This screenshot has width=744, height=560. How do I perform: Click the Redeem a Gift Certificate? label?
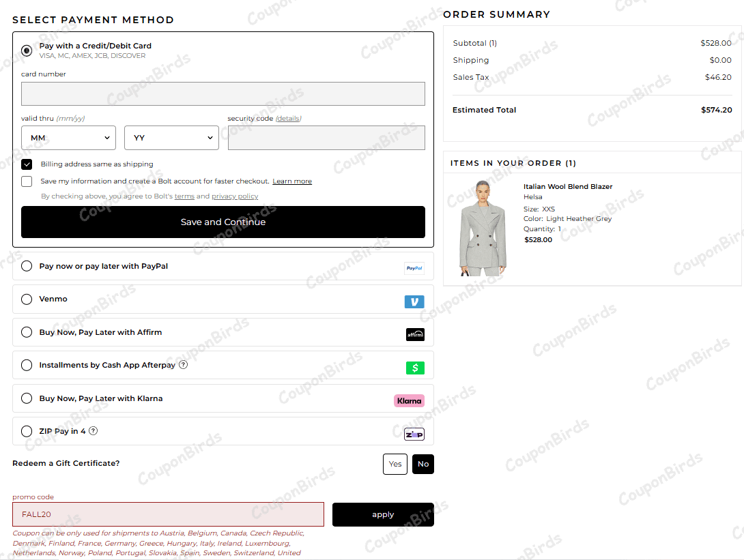tap(66, 463)
